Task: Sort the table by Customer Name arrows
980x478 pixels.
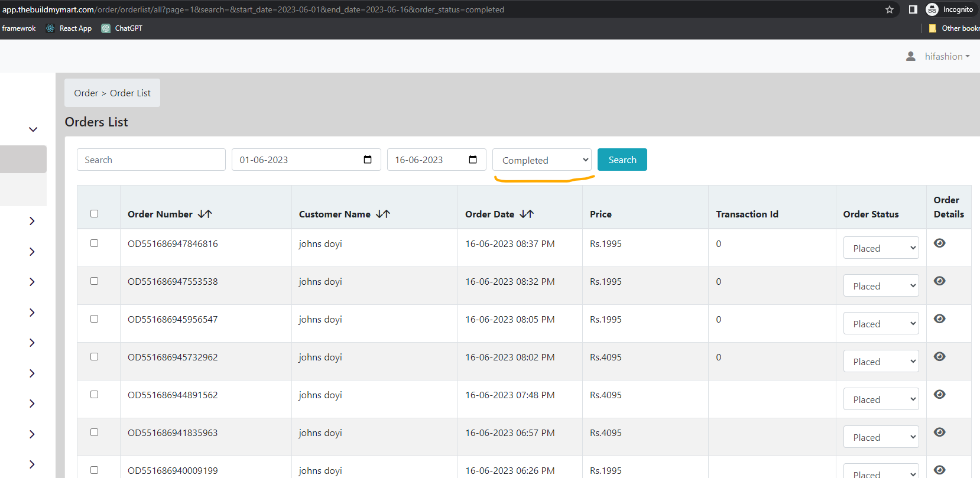Action: (383, 214)
